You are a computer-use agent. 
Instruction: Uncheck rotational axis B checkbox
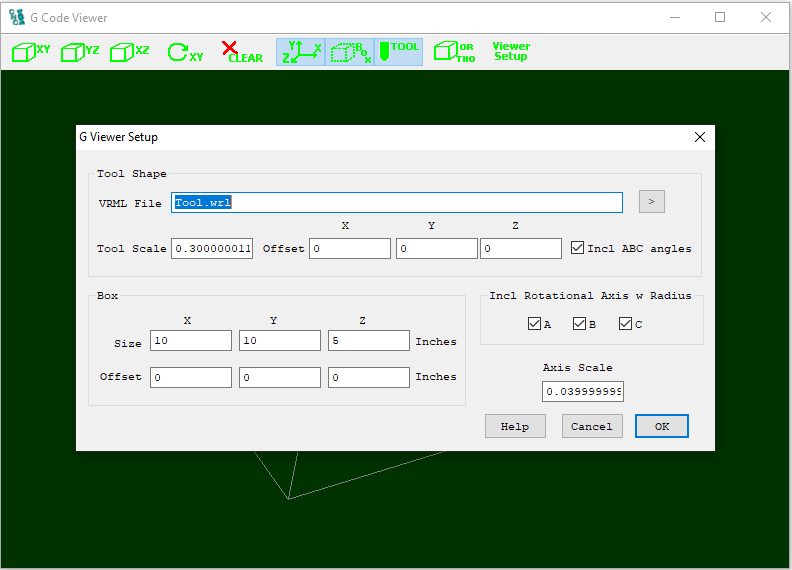580,324
